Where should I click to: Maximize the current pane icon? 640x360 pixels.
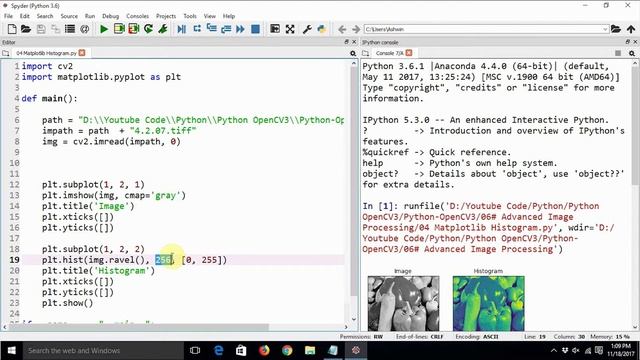[x=275, y=29]
